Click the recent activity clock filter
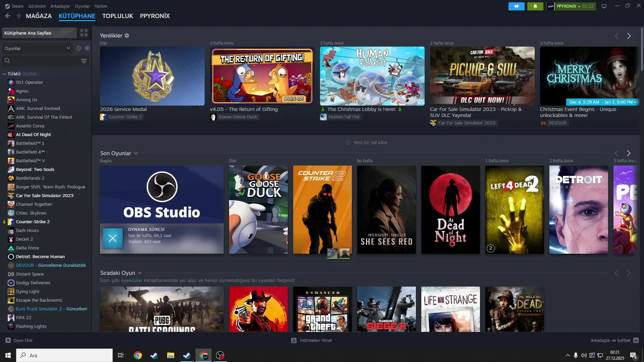Viewport: 644px width, 362px height. [78, 48]
